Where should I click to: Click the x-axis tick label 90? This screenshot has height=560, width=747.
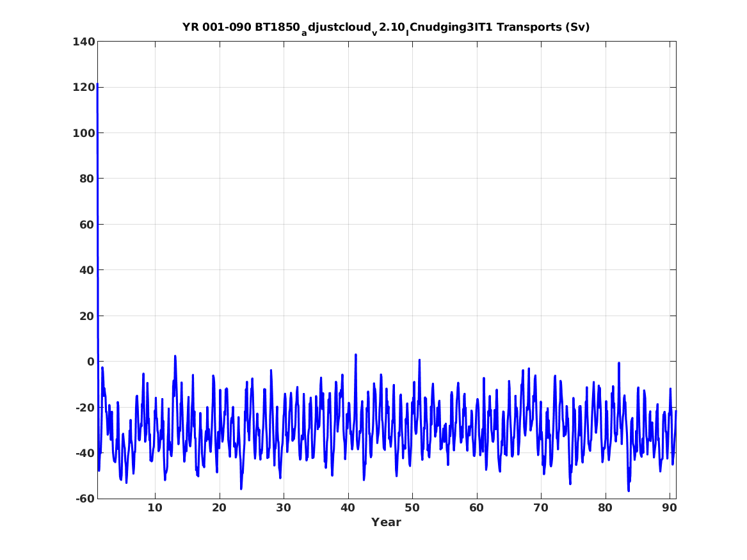[670, 508]
